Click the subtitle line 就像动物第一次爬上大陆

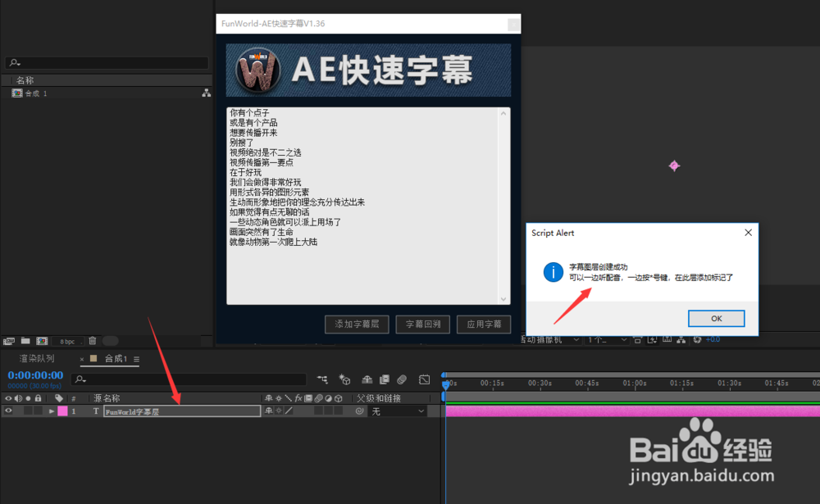(x=273, y=242)
